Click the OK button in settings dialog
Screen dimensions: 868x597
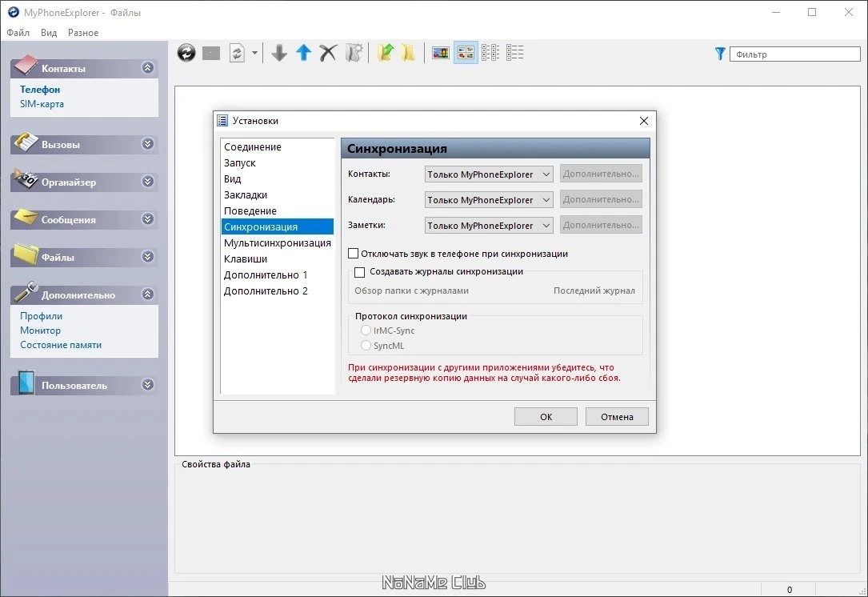[x=546, y=417]
